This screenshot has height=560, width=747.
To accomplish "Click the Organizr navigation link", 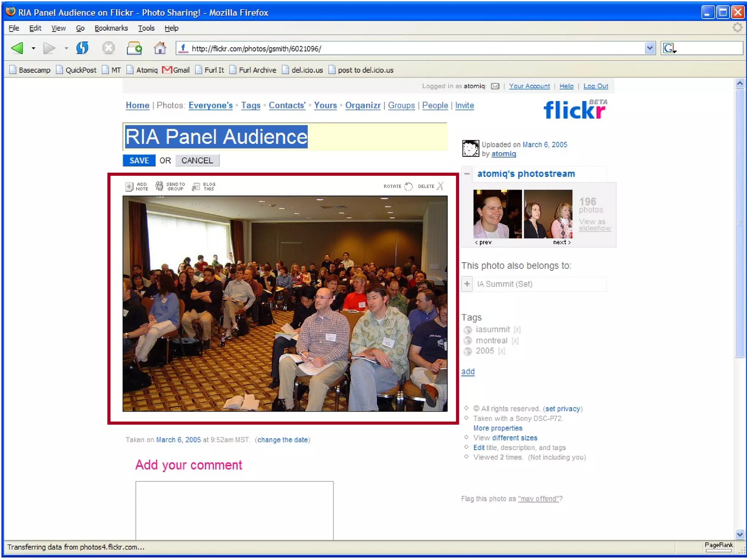I will pyautogui.click(x=363, y=105).
